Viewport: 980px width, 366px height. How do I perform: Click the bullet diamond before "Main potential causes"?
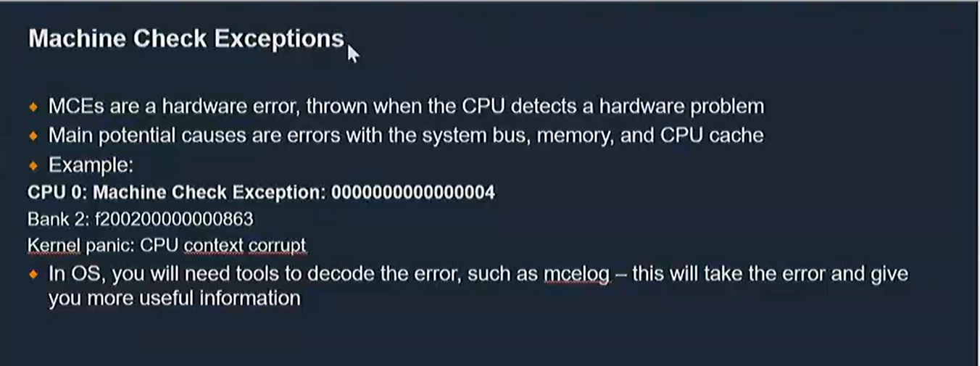click(33, 136)
